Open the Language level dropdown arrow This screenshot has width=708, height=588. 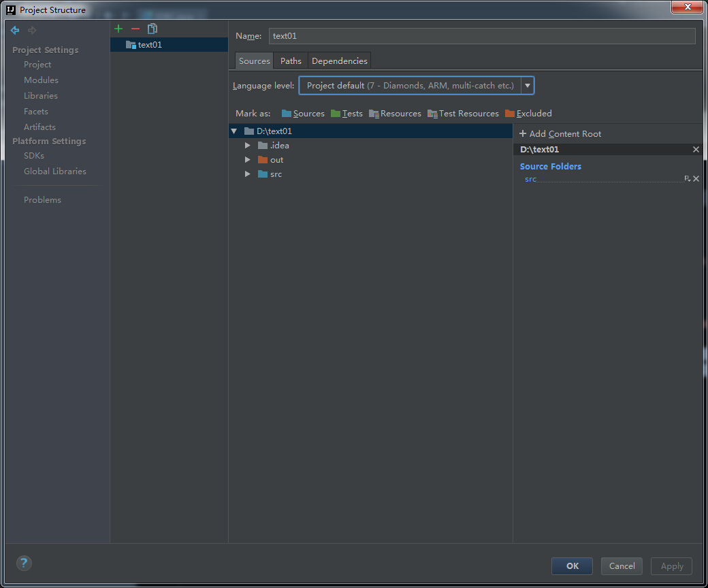click(528, 86)
